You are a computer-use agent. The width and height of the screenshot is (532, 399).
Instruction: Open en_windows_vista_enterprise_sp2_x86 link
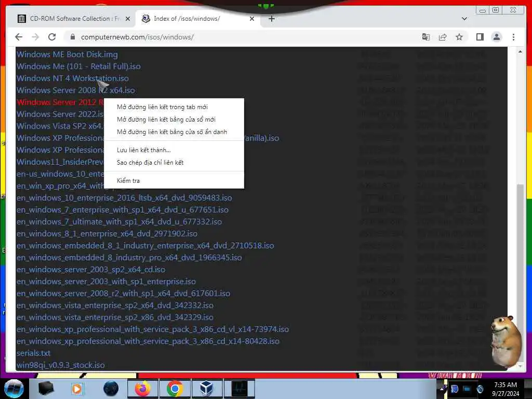115,317
